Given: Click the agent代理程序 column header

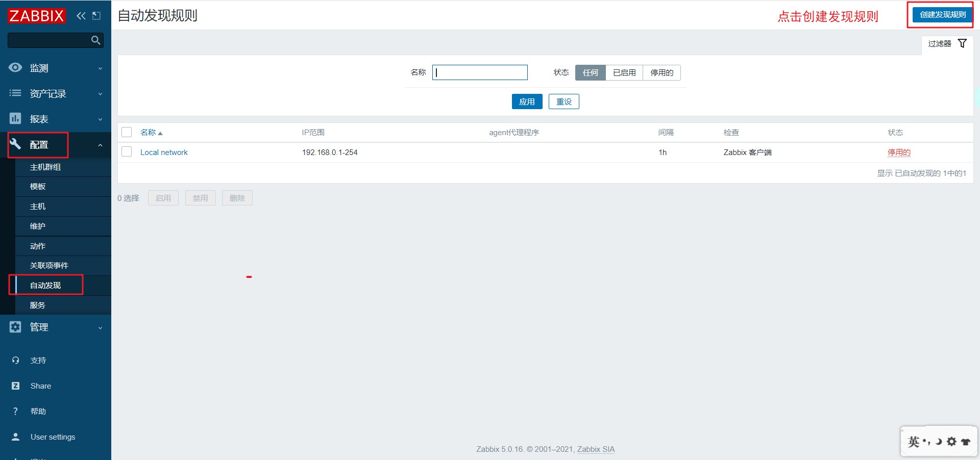Looking at the screenshot, I should pos(514,133).
